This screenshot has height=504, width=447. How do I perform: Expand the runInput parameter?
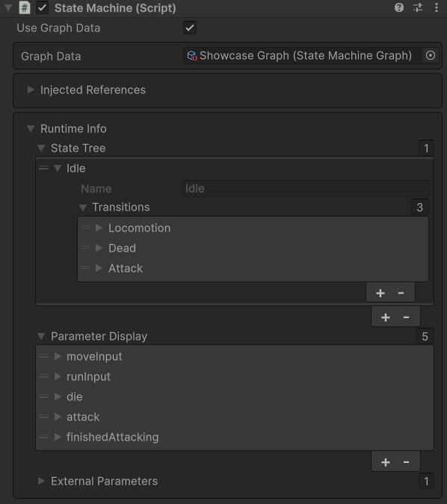(x=58, y=376)
